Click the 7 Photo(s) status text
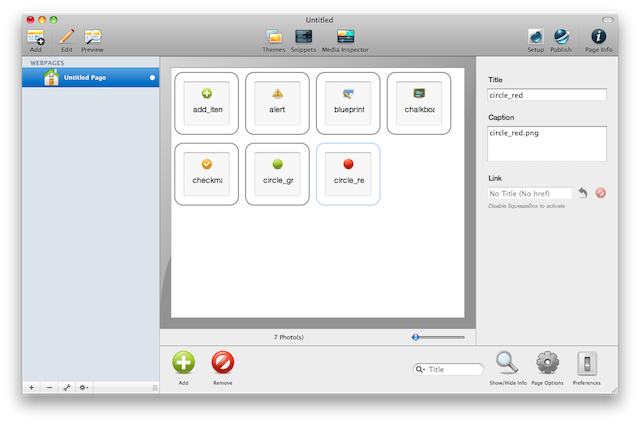640x424 pixels. tap(289, 337)
